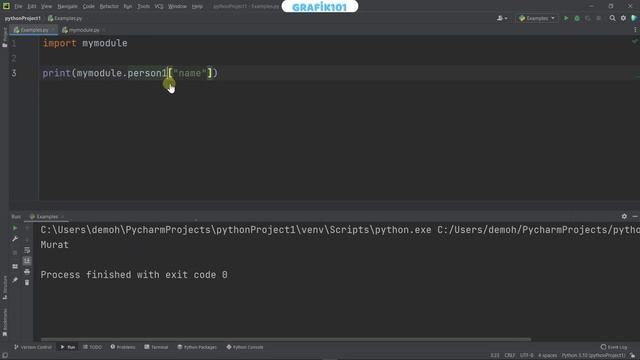Open the Problems tool window
Screen dimensions: 640x360
coord(123,347)
